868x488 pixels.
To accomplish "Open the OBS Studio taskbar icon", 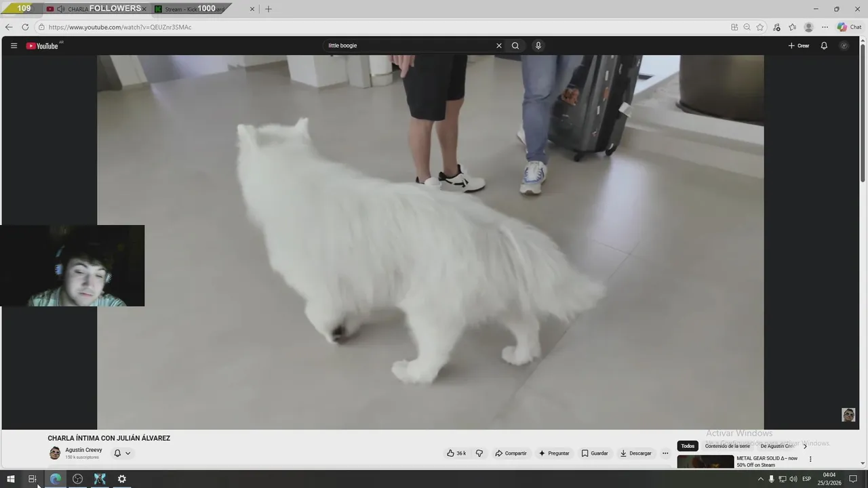I will [x=77, y=479].
